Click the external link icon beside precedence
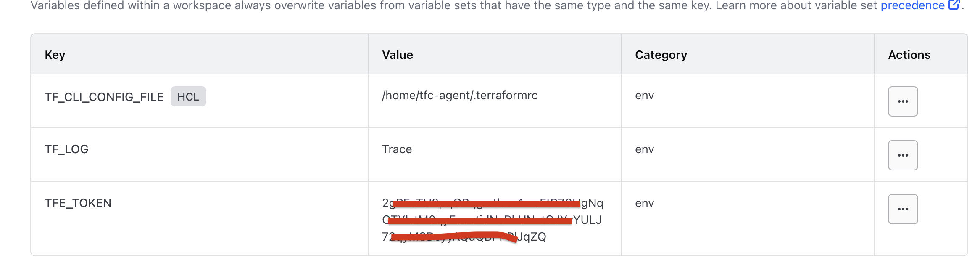This screenshot has width=980, height=276. [x=954, y=5]
